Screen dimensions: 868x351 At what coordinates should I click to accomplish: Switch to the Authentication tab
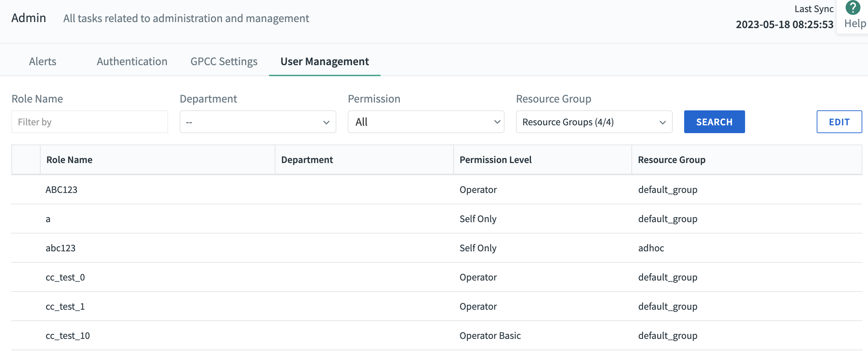pos(132,61)
